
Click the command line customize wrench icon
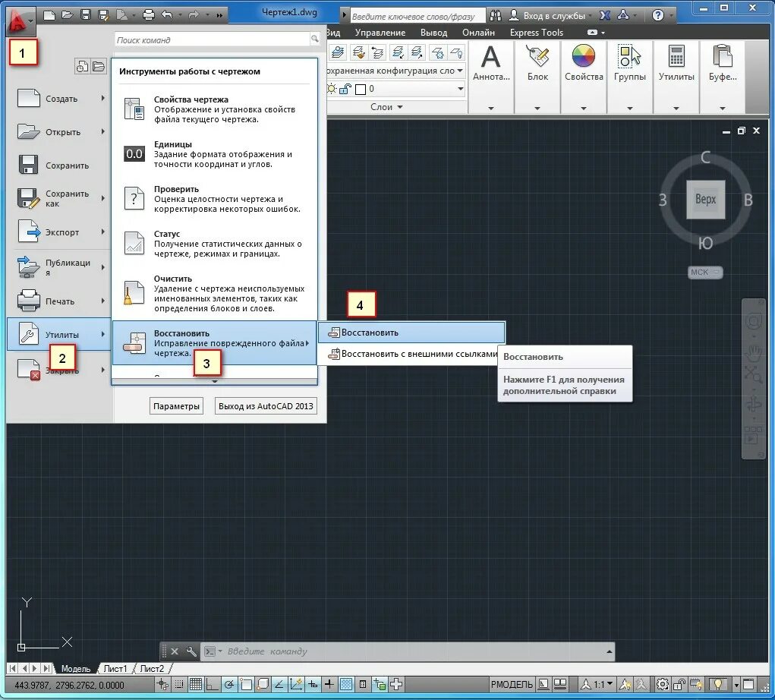tap(191, 651)
